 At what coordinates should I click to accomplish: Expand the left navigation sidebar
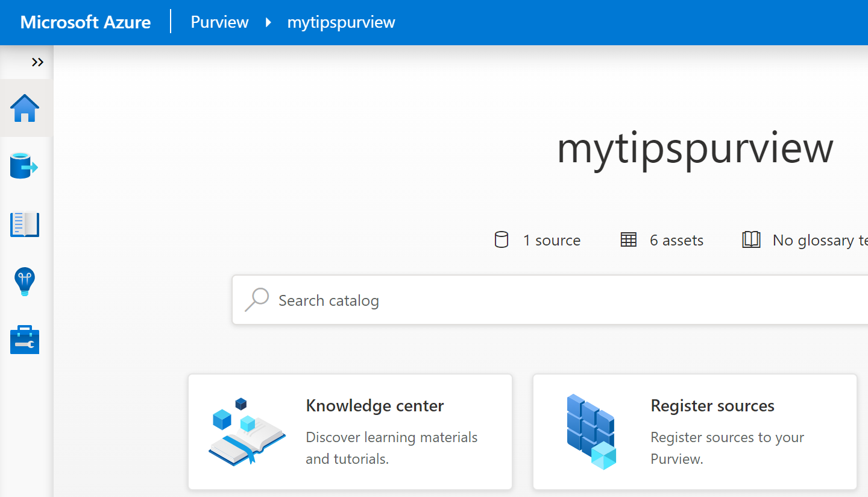pyautogui.click(x=37, y=62)
